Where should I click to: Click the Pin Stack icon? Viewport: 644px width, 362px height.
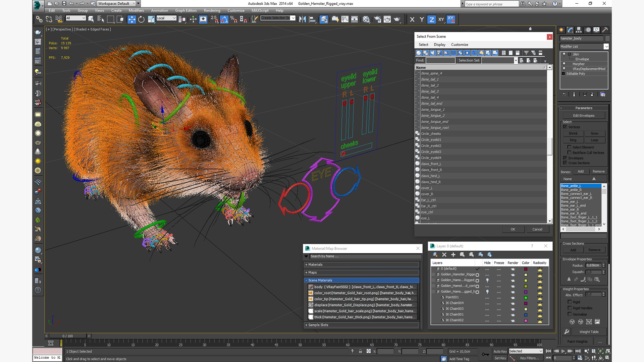563,94
